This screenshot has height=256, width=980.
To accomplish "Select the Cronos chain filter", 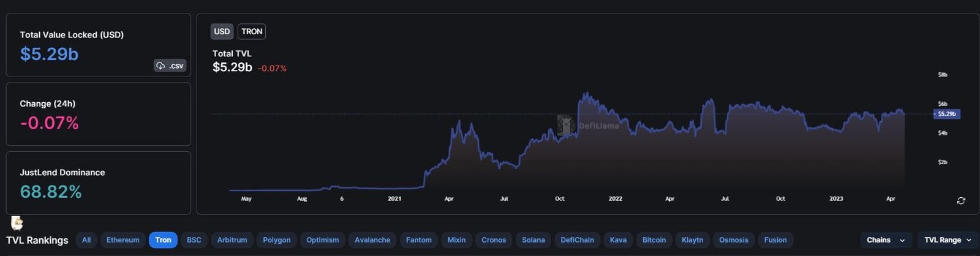I will click(x=494, y=240).
